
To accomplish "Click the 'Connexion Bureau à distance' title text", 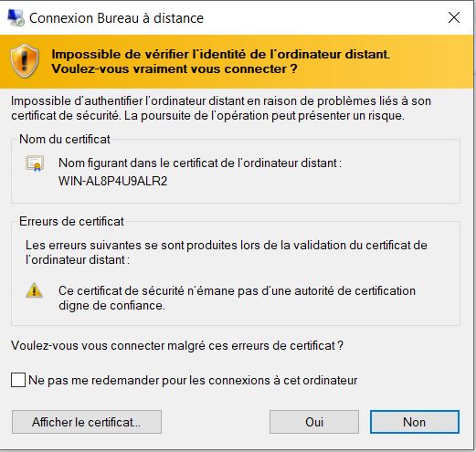I will click(116, 18).
